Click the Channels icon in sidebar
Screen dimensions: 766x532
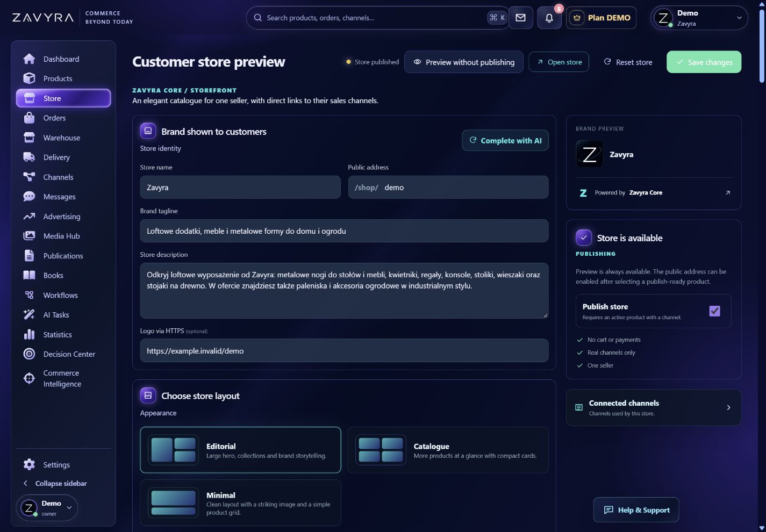(x=29, y=177)
